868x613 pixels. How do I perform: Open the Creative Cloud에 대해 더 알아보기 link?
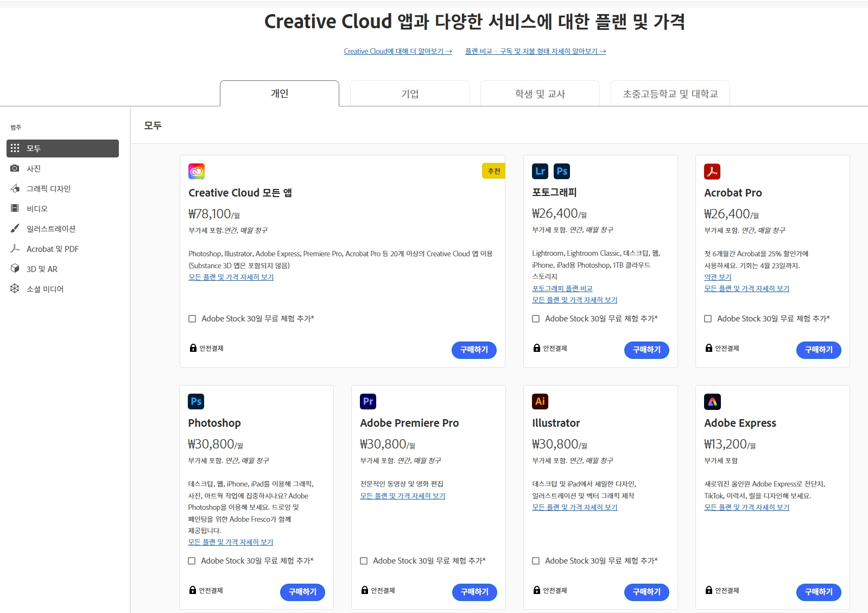pyautogui.click(x=398, y=51)
